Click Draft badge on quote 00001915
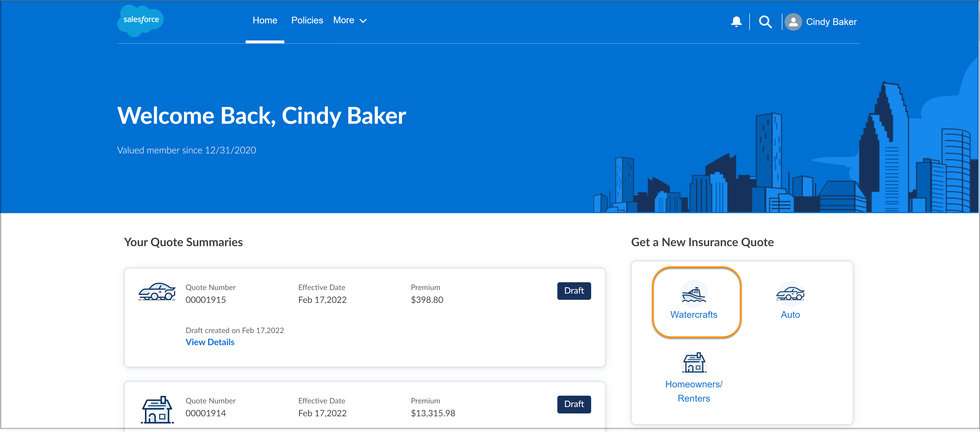980x432 pixels. pos(574,291)
